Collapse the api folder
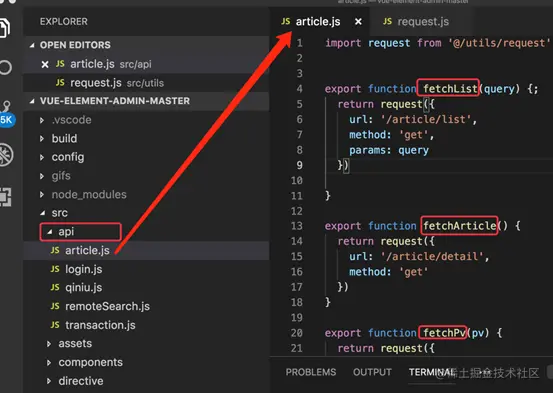Screen dimensions: 553x393 tap(50, 232)
